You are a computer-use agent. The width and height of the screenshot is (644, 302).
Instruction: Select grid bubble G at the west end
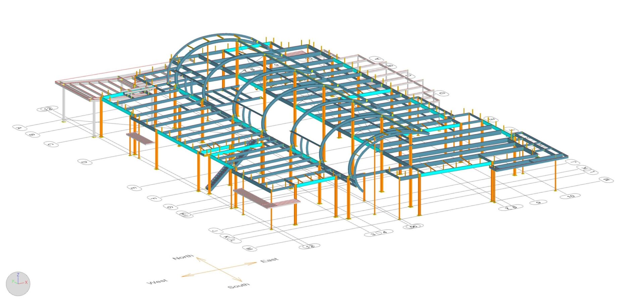click(x=170, y=207)
